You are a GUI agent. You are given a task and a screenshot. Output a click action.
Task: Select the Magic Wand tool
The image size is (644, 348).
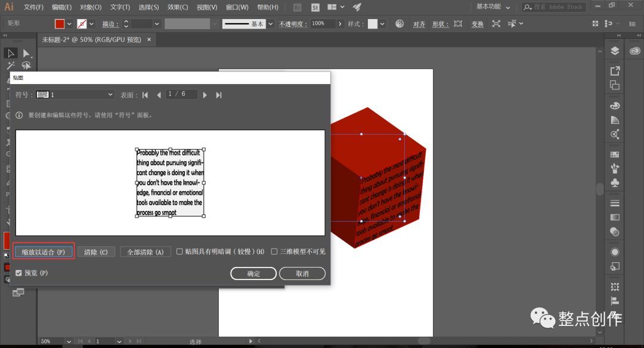click(11, 66)
